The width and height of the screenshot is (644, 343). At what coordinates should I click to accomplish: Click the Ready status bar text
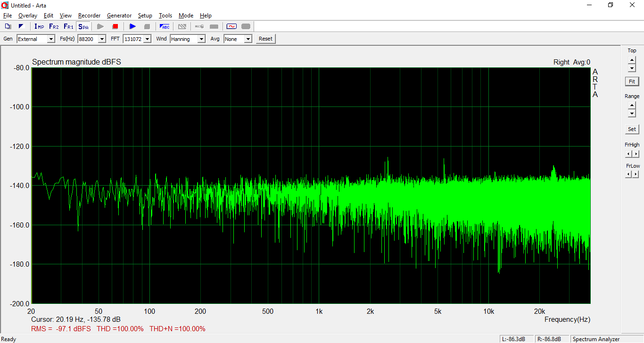tap(9, 339)
